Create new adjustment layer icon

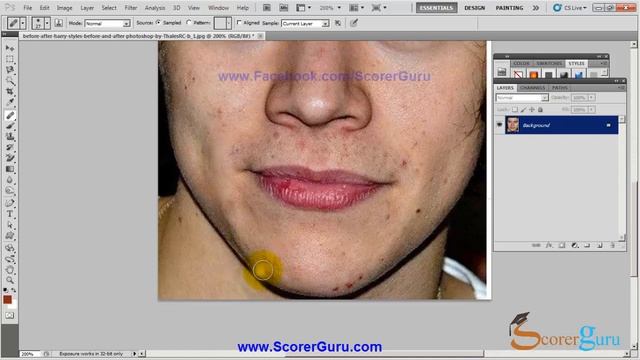tap(575, 245)
